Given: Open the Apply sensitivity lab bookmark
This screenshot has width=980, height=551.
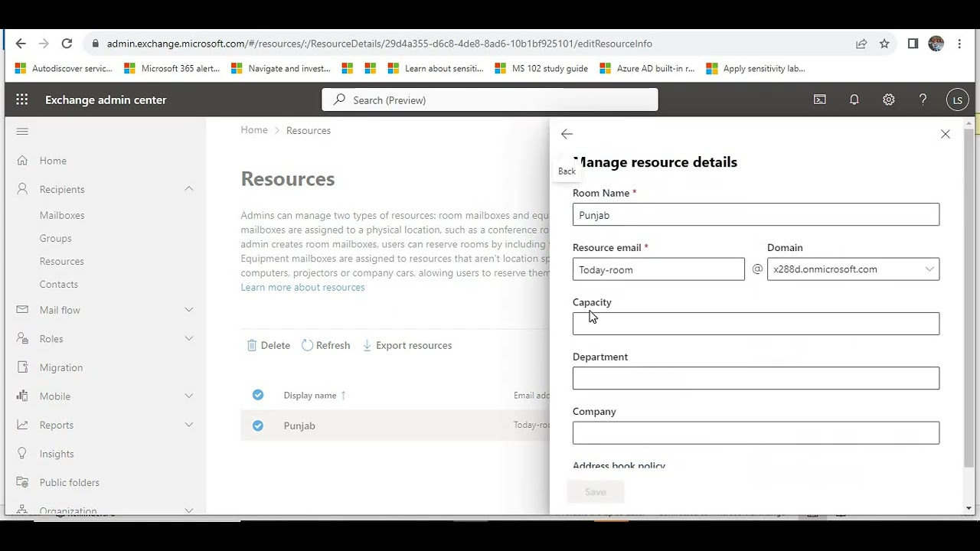Looking at the screenshot, I should (756, 68).
